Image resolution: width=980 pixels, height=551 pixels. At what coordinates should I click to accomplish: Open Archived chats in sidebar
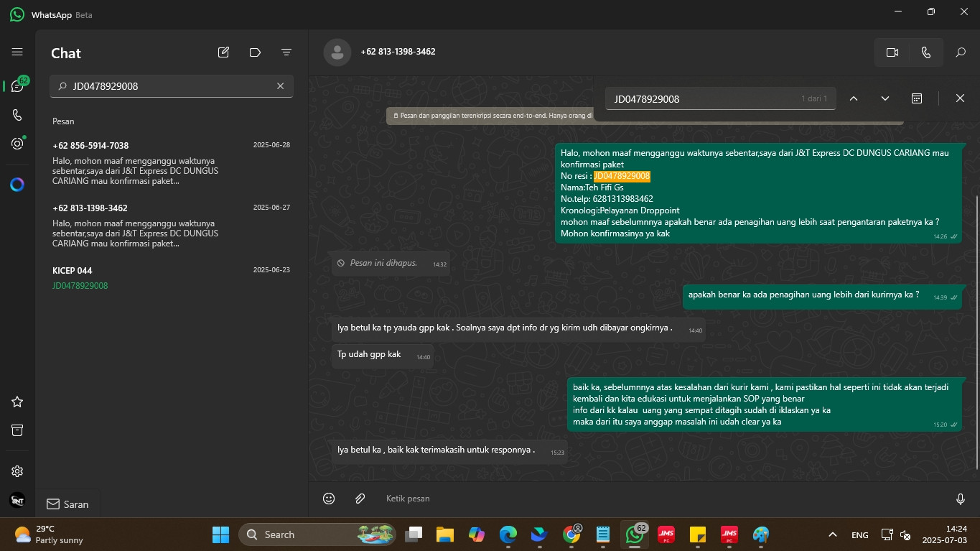coord(17,430)
